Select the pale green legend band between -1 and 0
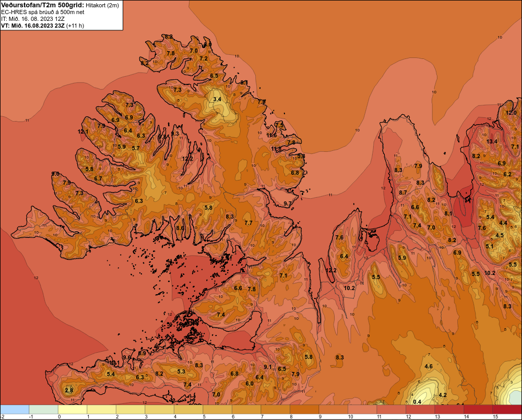The height and width of the screenshot is (420, 522). pyautogui.click(x=44, y=410)
